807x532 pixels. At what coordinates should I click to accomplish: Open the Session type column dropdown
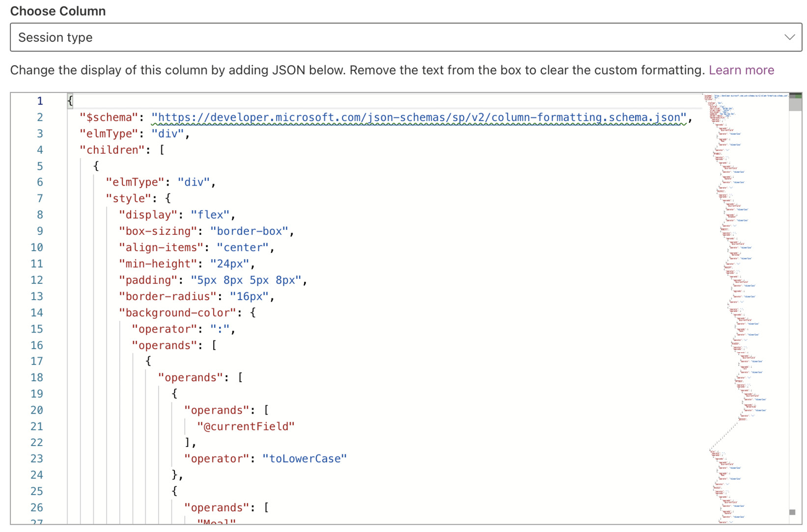406,37
